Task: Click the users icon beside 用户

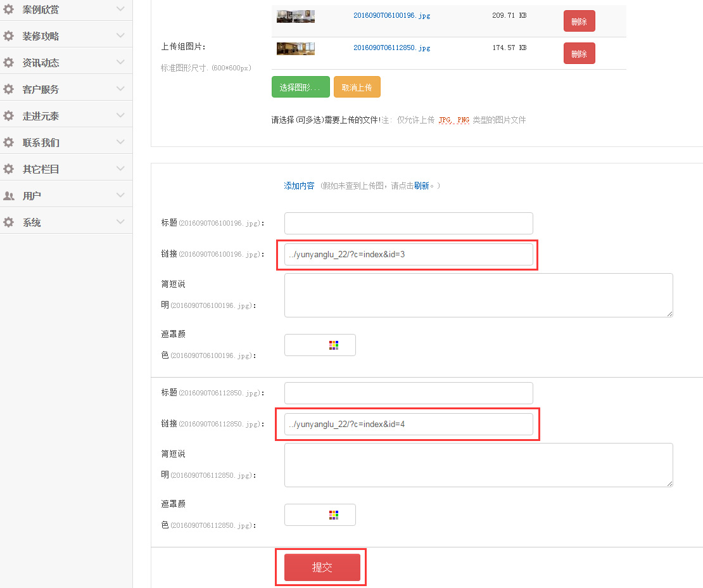Action: coord(8,196)
